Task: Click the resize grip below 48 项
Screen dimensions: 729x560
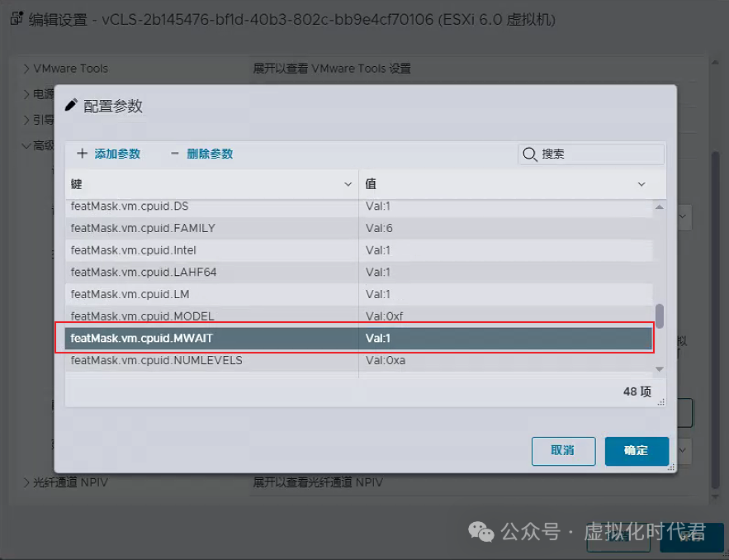Action: [659, 403]
